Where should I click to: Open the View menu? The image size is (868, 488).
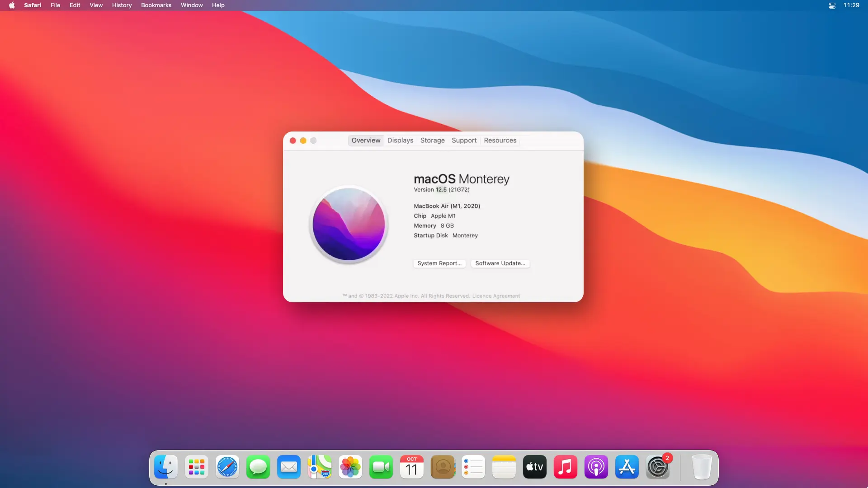click(x=96, y=5)
